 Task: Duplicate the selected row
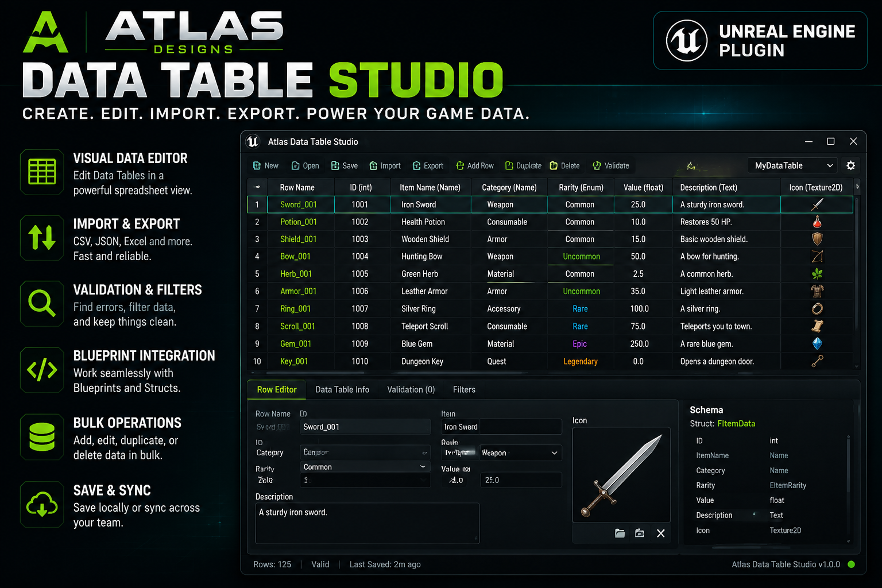[x=523, y=165]
